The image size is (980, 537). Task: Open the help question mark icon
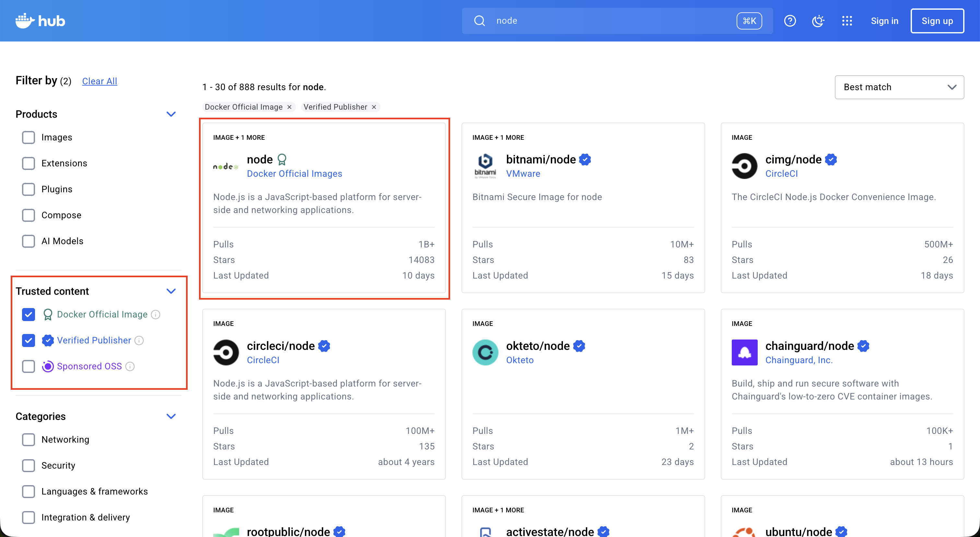pos(790,21)
